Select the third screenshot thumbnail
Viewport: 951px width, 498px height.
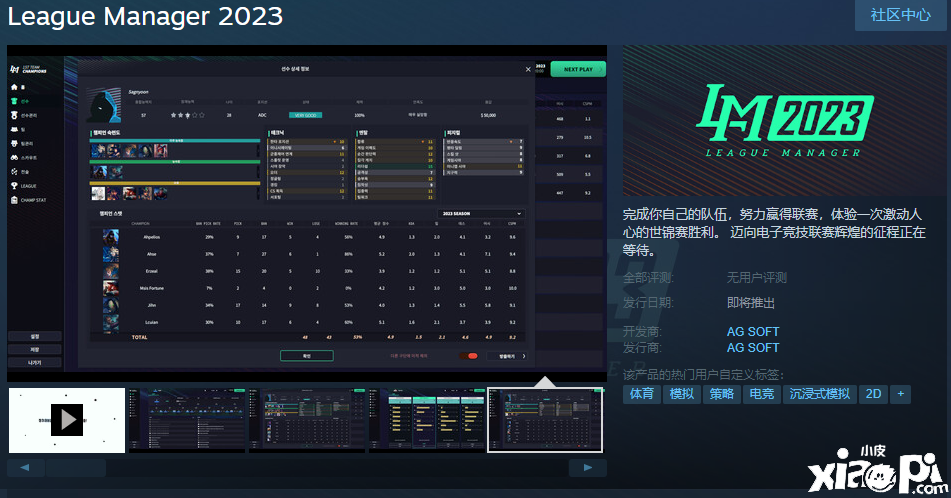307,420
